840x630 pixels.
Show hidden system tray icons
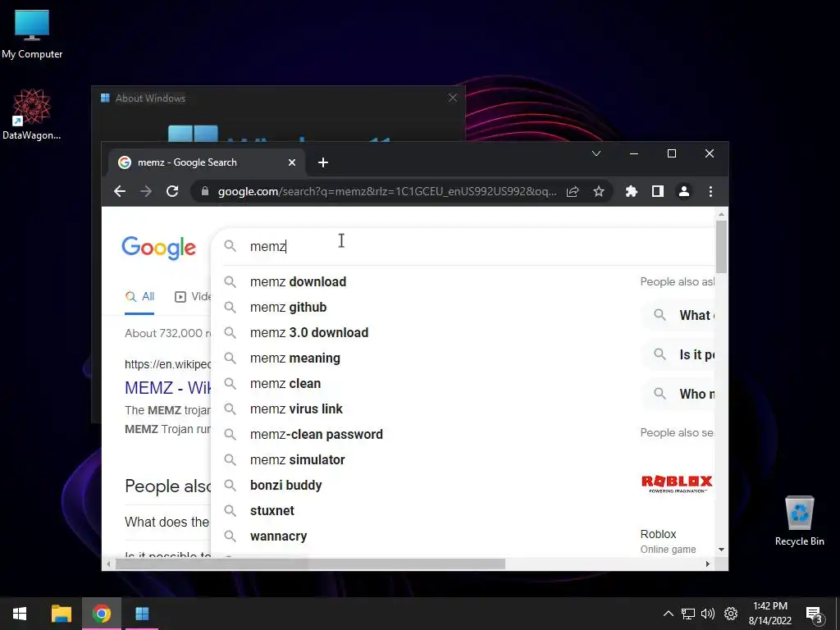click(x=668, y=614)
